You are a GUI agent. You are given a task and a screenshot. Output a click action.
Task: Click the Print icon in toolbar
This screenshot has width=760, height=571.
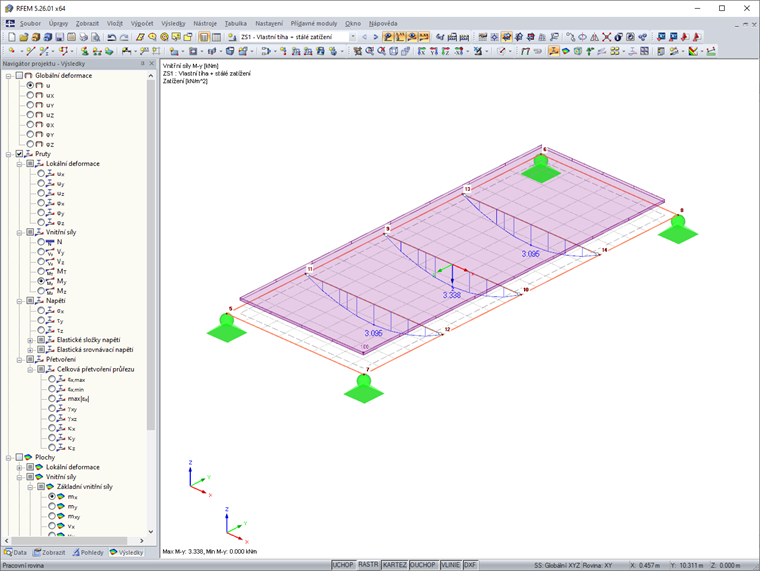83,37
